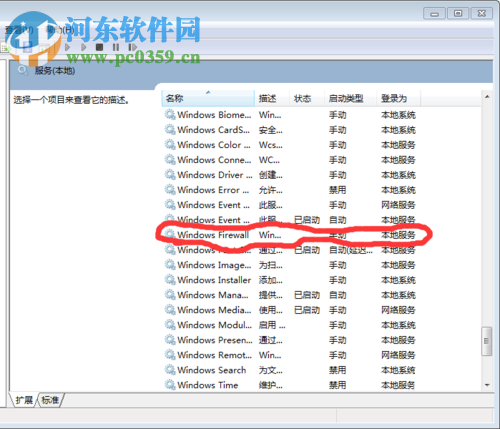Click 启用 ... description of Windows Modul...
500x429 pixels.
click(272, 325)
